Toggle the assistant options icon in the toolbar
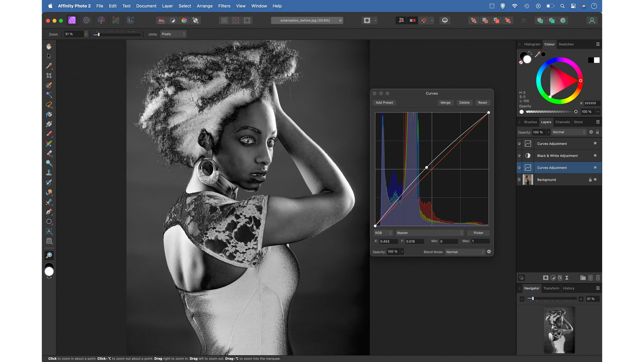The image size is (644, 362). coord(445,20)
